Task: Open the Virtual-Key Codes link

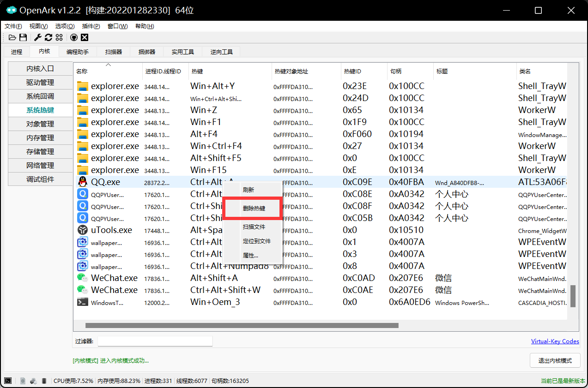Action: click(555, 341)
